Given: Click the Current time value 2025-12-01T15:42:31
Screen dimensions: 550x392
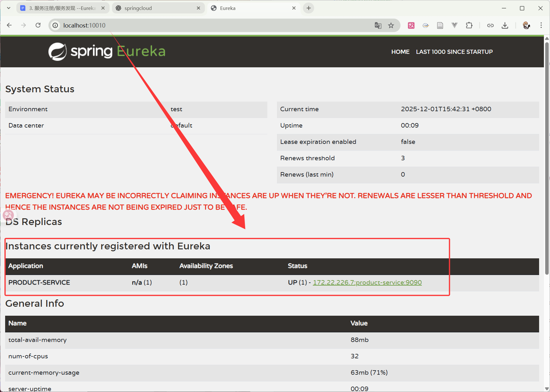Looking at the screenshot, I should coord(446,109).
